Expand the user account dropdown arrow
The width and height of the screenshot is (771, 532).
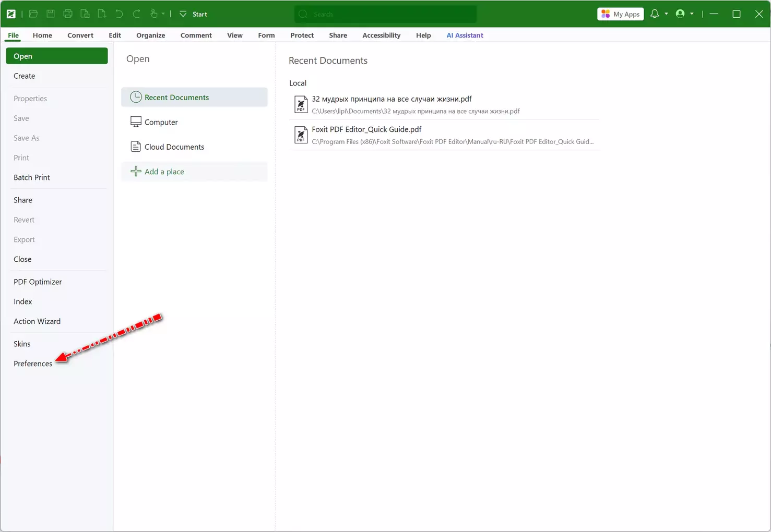click(692, 14)
